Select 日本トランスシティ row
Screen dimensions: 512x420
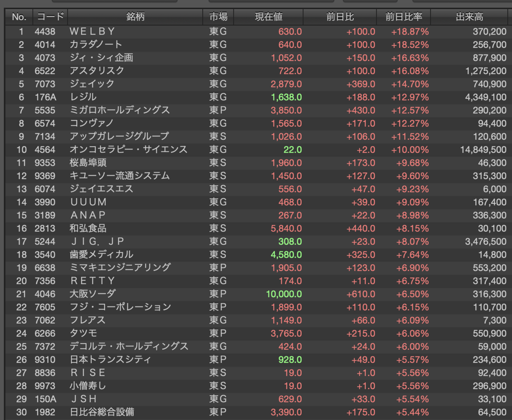pyautogui.click(x=256, y=360)
